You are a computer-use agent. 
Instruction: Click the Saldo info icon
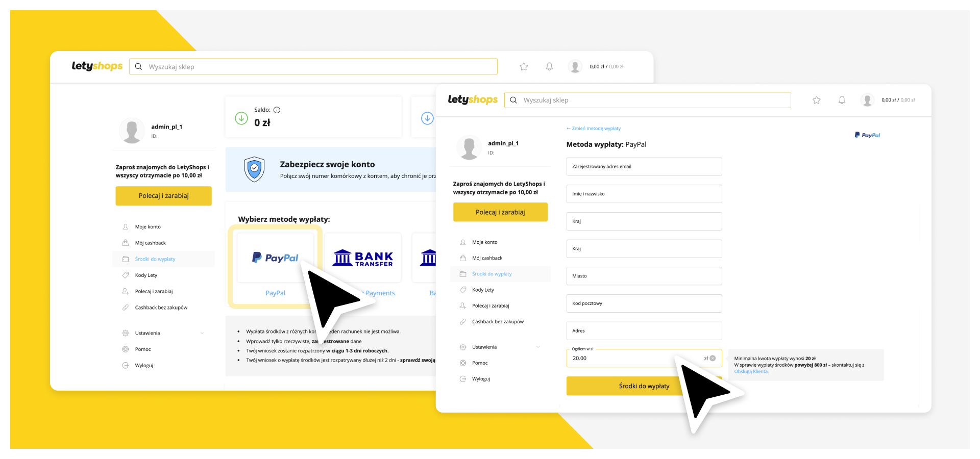click(277, 110)
